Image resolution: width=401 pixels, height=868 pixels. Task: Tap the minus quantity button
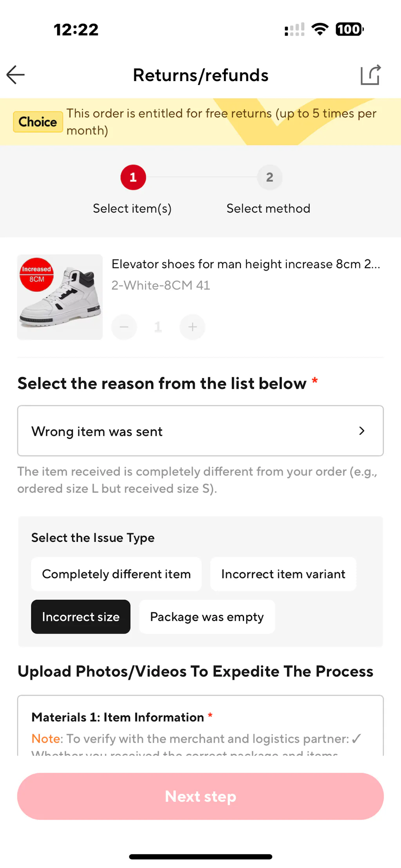[x=124, y=327]
